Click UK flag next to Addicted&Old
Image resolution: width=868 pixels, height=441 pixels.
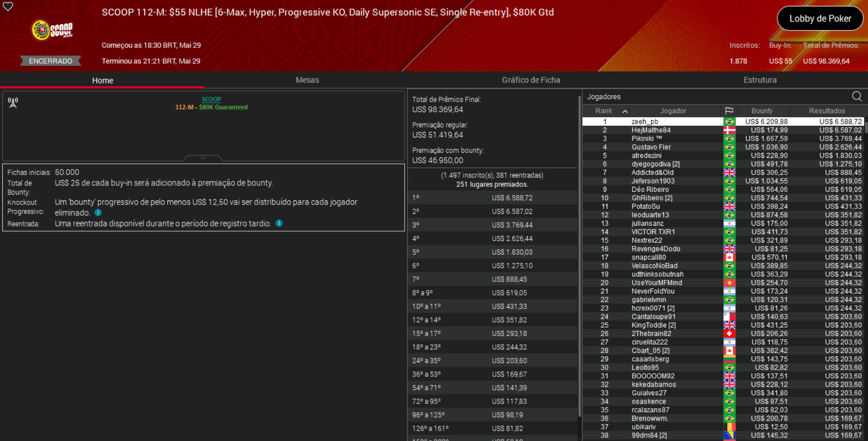(x=729, y=172)
